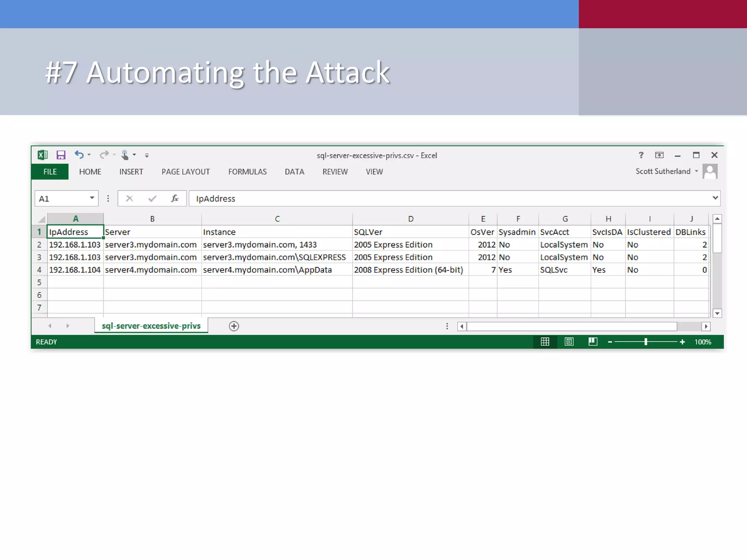Open the VIEW tab

(374, 172)
